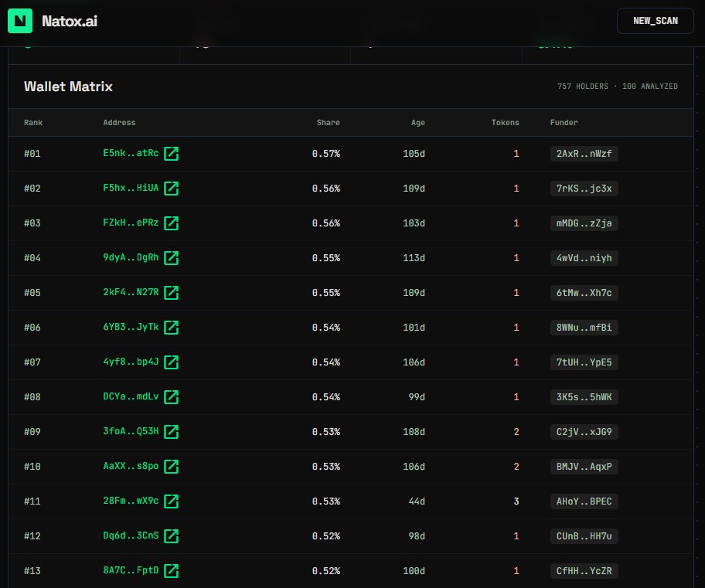The width and height of the screenshot is (705, 588).
Task: Open external link icon for 2kF4..N27R
Action: [172, 293]
